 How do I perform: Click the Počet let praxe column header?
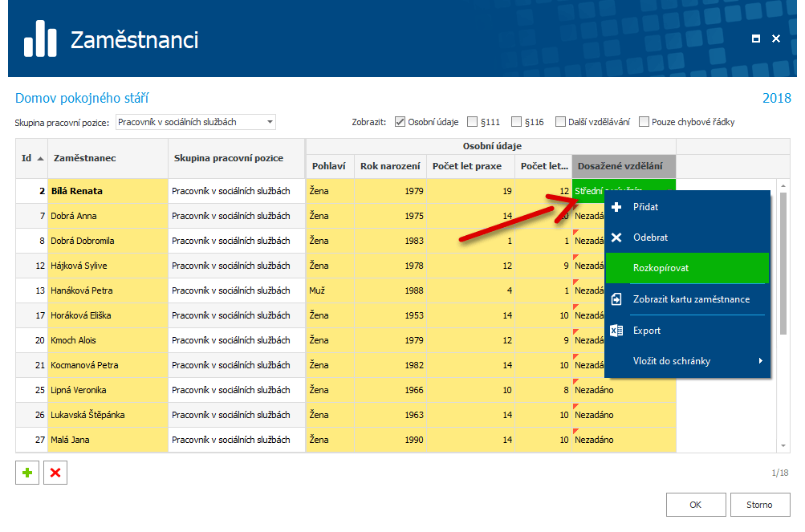[x=470, y=166]
